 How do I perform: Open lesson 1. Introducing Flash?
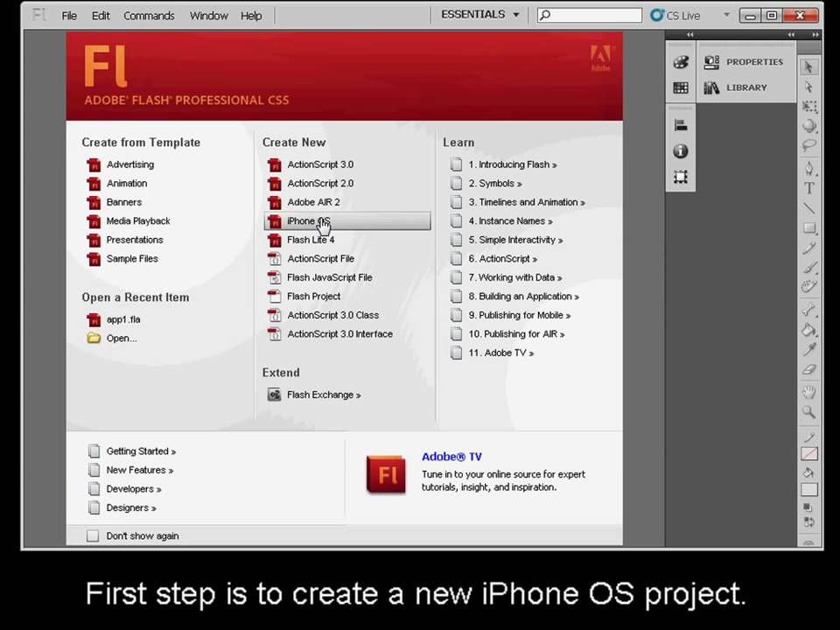(x=512, y=164)
